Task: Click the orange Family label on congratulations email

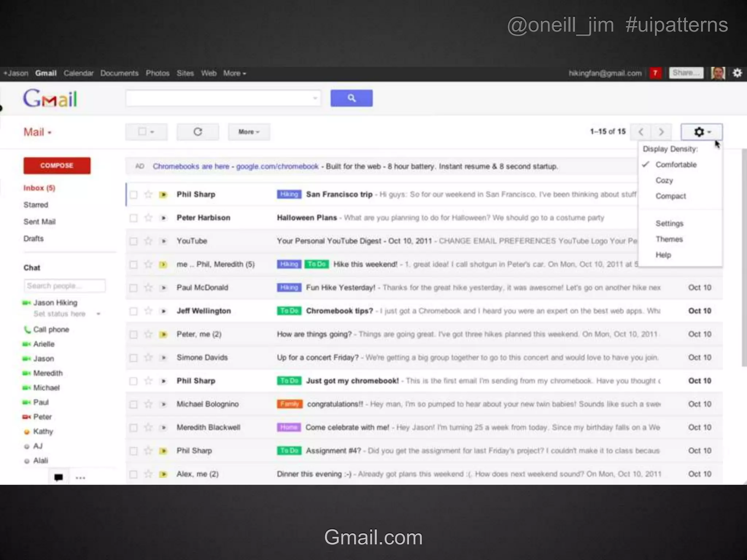Action: [290, 404]
